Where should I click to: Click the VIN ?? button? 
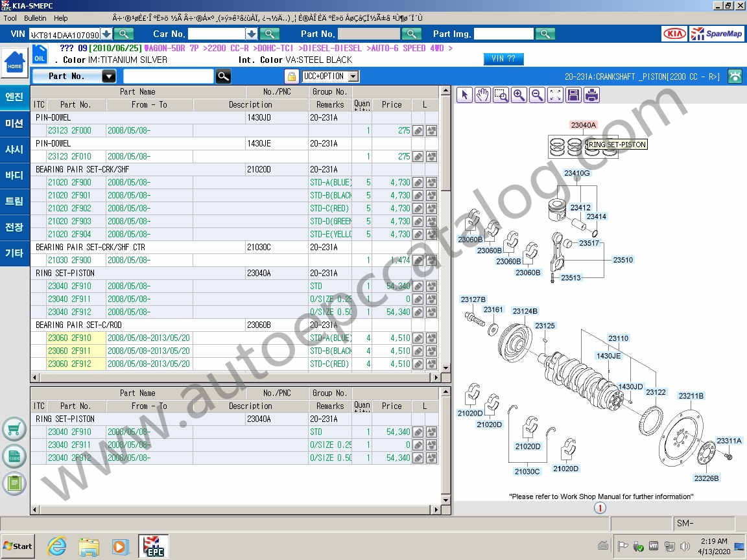[504, 58]
